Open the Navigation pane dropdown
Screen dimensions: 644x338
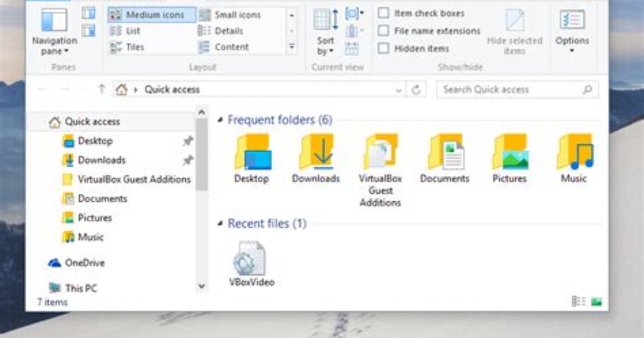point(54,32)
